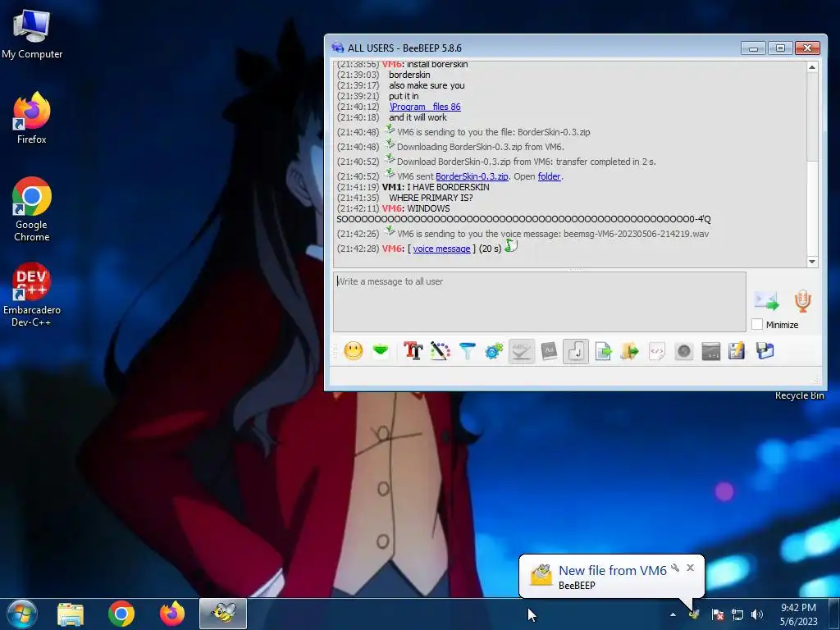
Task: Open the emoticons smiley picker
Action: tap(353, 351)
